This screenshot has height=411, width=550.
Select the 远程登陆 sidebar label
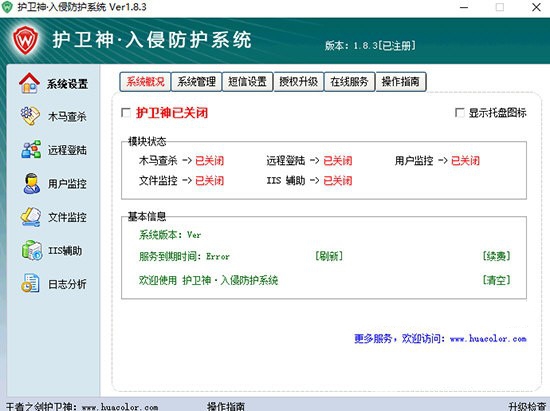click(67, 150)
